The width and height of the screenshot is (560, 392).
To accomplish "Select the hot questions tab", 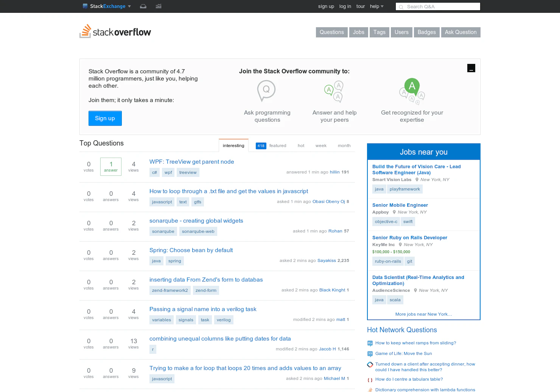I will (301, 146).
